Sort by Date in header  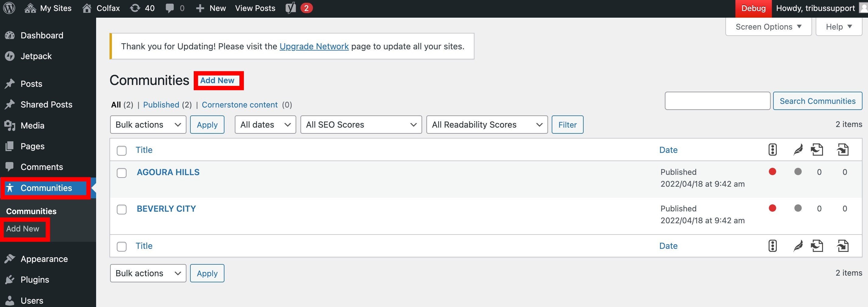pyautogui.click(x=668, y=150)
